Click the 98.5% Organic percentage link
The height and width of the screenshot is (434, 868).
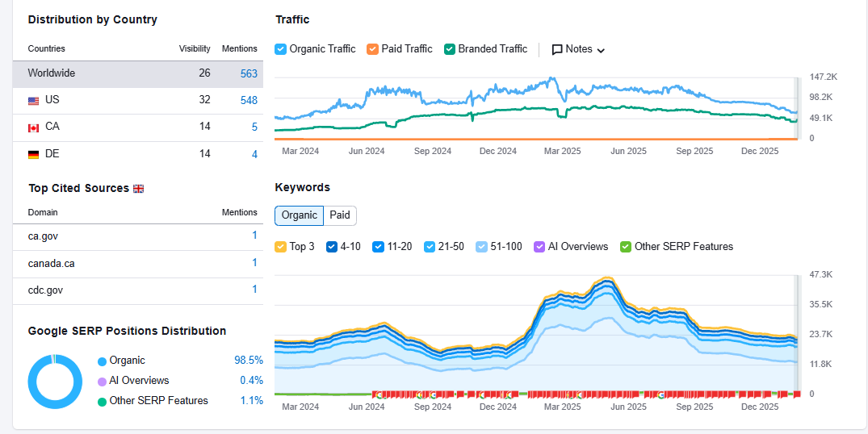(249, 361)
